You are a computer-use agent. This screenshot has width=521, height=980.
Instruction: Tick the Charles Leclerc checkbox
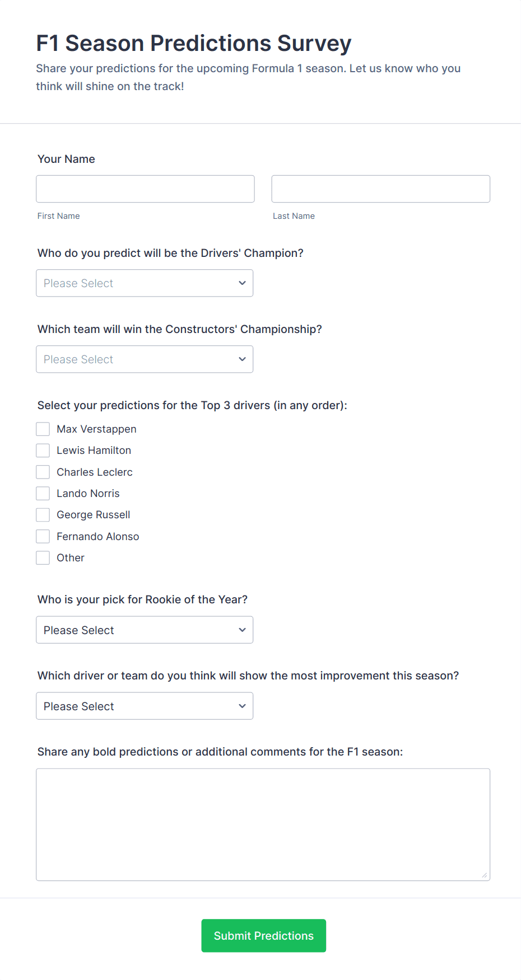pyautogui.click(x=43, y=472)
